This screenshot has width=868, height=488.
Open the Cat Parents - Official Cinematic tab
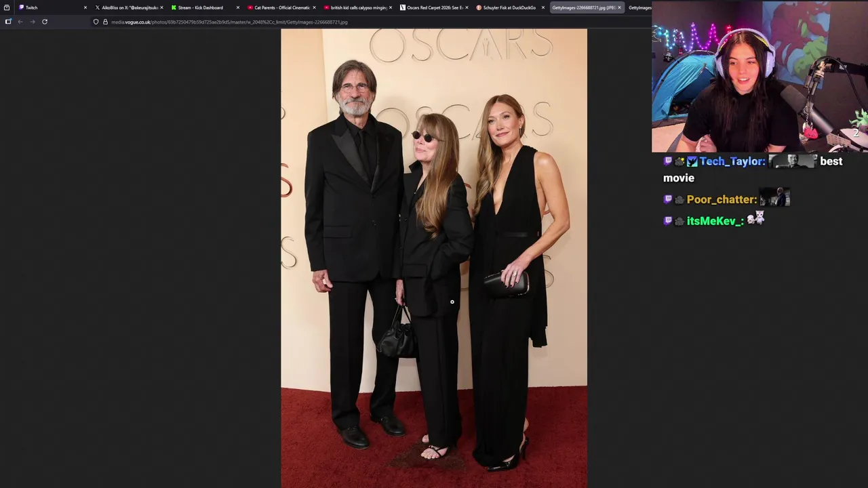click(x=280, y=7)
